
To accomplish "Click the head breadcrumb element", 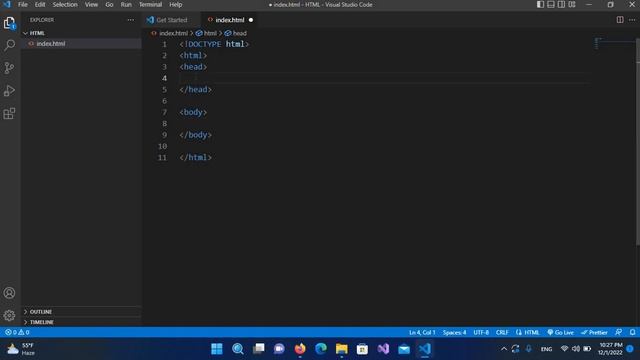I will [236, 33].
